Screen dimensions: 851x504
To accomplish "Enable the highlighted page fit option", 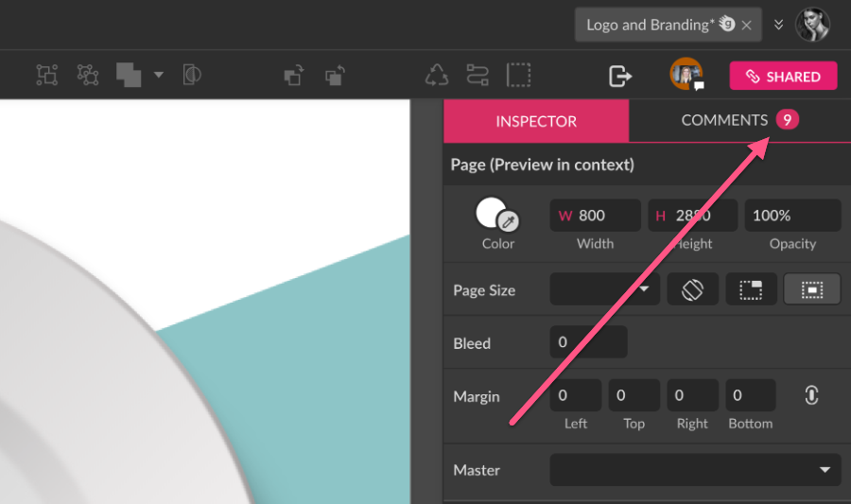I will click(811, 290).
